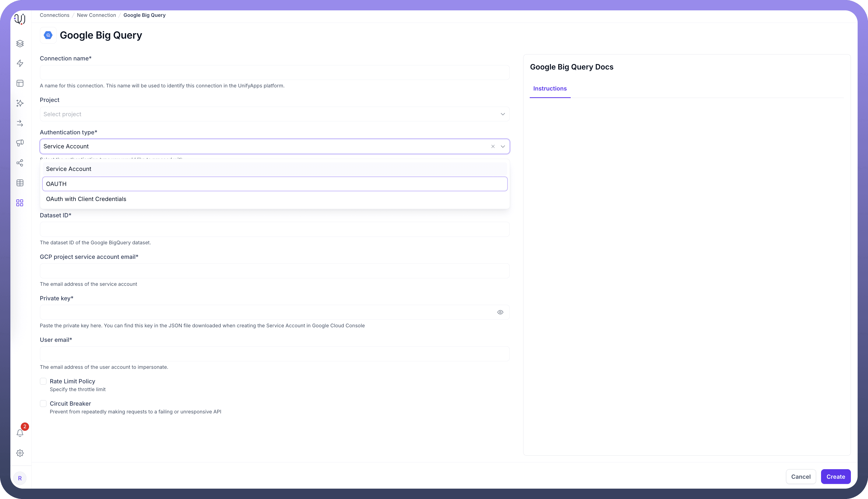Click the Connection name input field
The width and height of the screenshot is (868, 499).
[274, 73]
